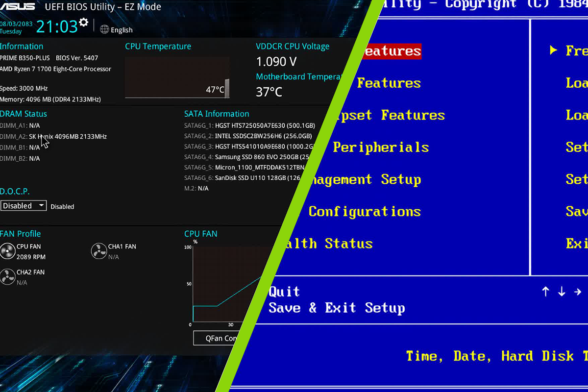This screenshot has width=588, height=392.
Task: Click AMD Ryzen 7 1700 processor line
Action: click(55, 69)
